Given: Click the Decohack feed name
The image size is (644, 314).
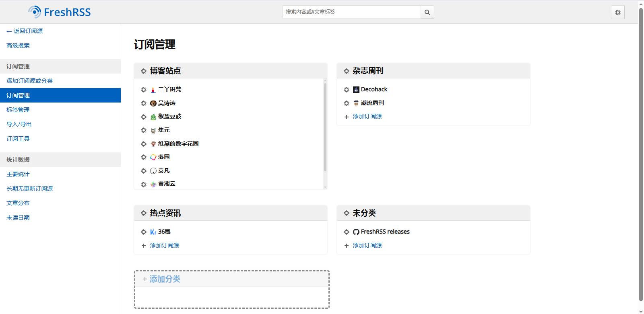Looking at the screenshot, I should click(x=374, y=89).
